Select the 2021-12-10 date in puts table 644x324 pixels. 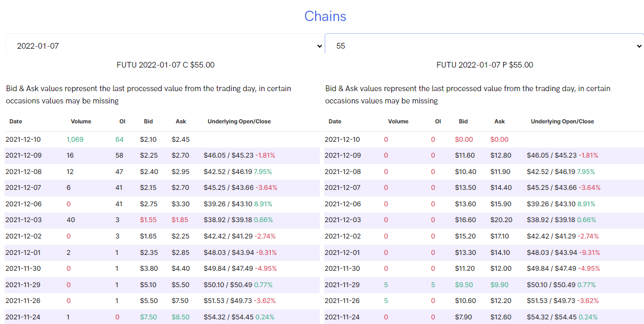(342, 139)
